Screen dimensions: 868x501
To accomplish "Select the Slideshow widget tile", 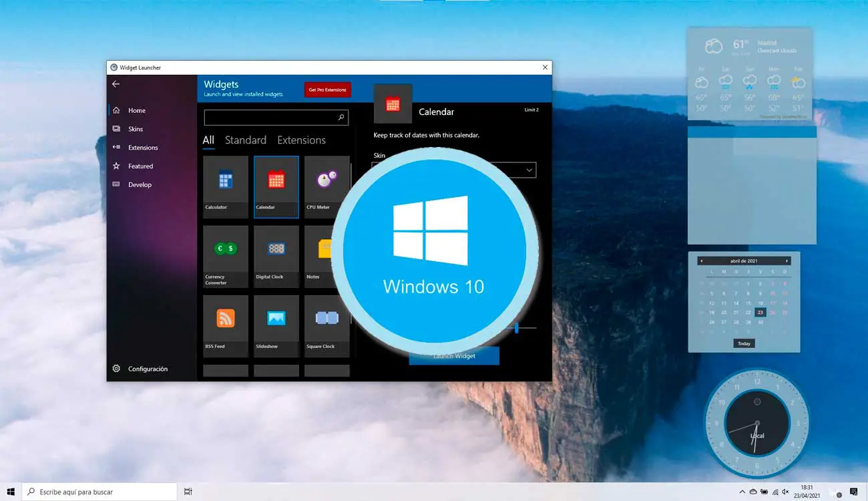I will click(x=276, y=326).
